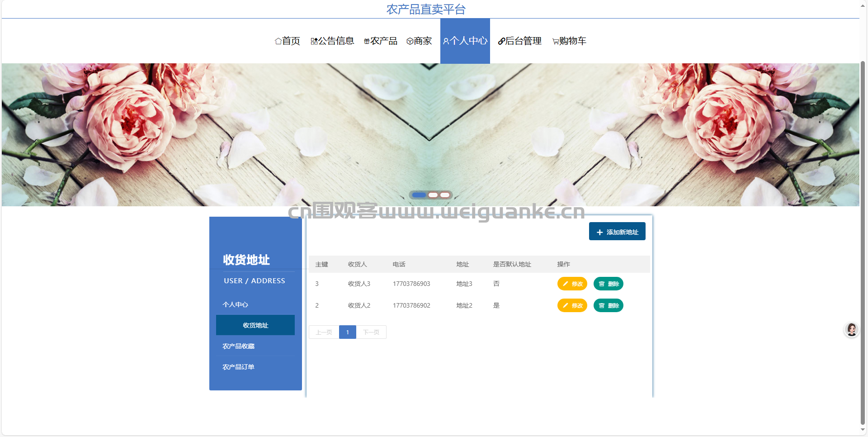Click the gift icon beside 农产品
Image resolution: width=868 pixels, height=437 pixels.
[x=367, y=41]
